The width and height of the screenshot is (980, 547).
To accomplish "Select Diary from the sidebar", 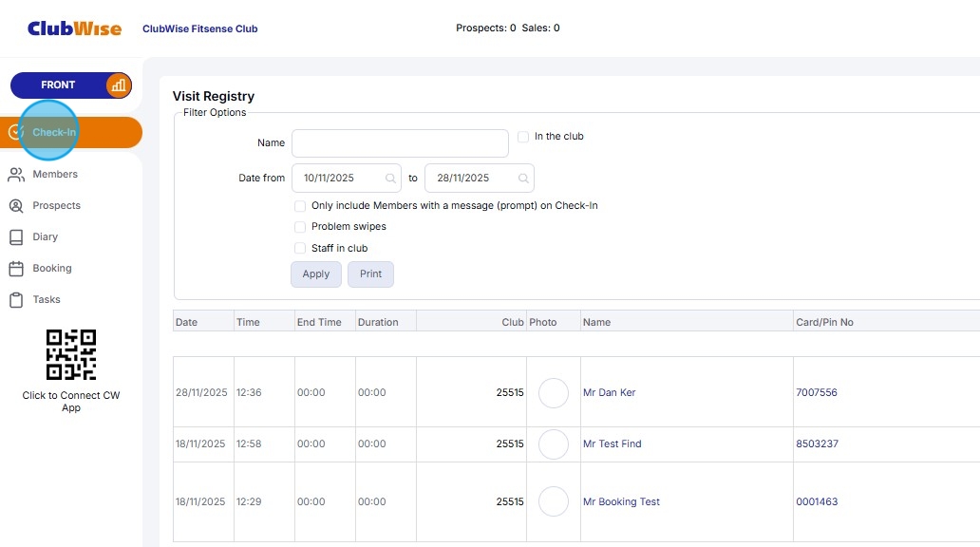I will (x=45, y=236).
